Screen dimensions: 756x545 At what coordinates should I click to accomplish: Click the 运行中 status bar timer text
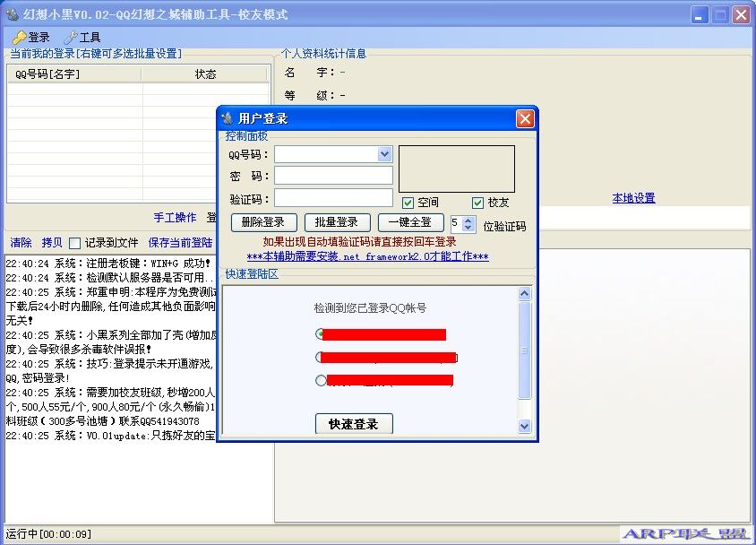click(x=48, y=534)
